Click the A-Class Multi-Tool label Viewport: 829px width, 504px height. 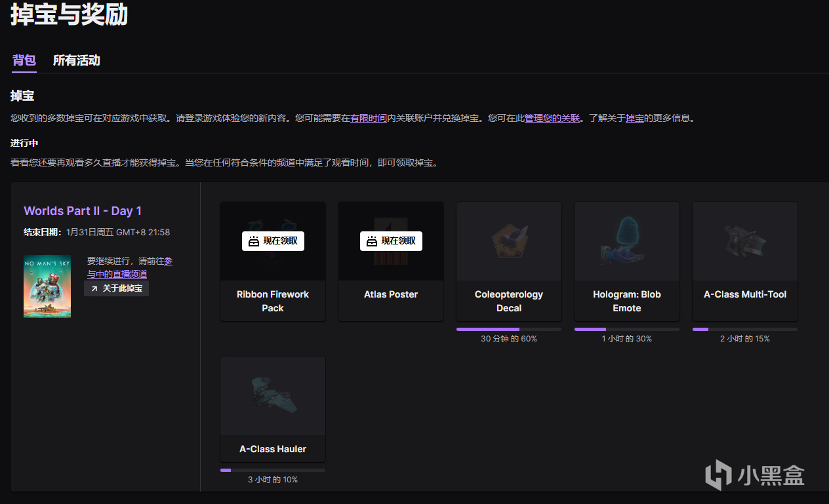click(745, 294)
